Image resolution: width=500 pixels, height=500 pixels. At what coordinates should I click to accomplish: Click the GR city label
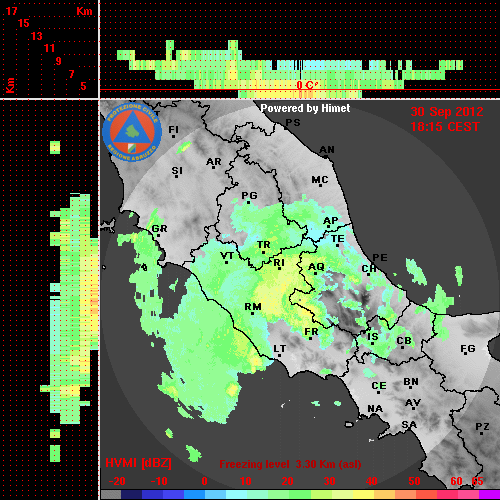[x=159, y=229]
